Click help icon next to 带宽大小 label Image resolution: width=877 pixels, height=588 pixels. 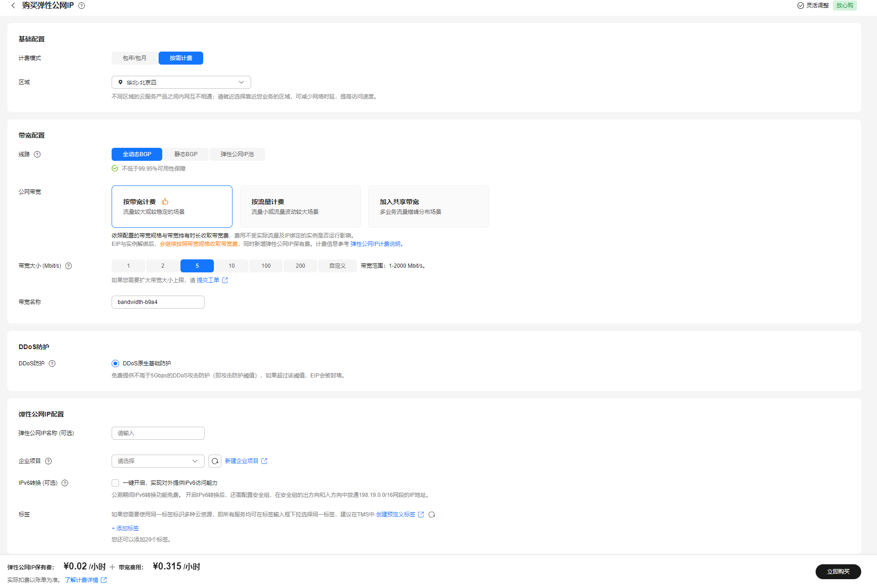(68, 266)
